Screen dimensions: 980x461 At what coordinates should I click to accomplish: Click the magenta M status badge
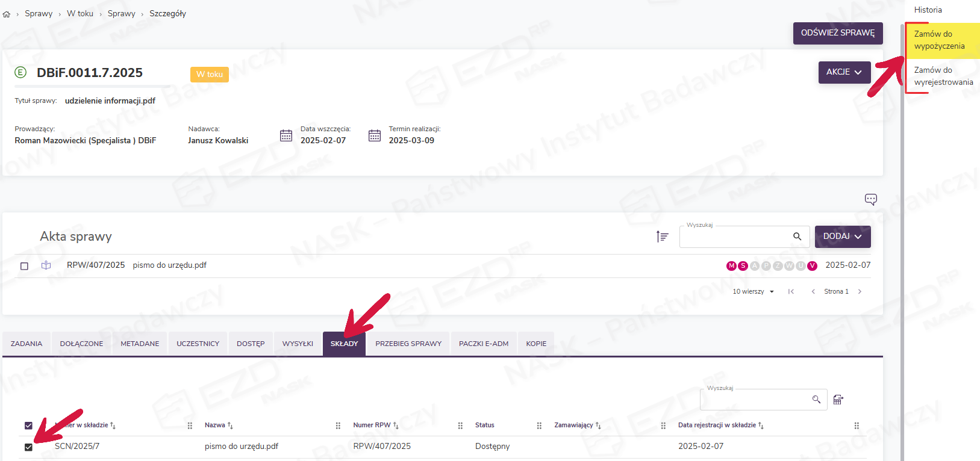point(731,266)
